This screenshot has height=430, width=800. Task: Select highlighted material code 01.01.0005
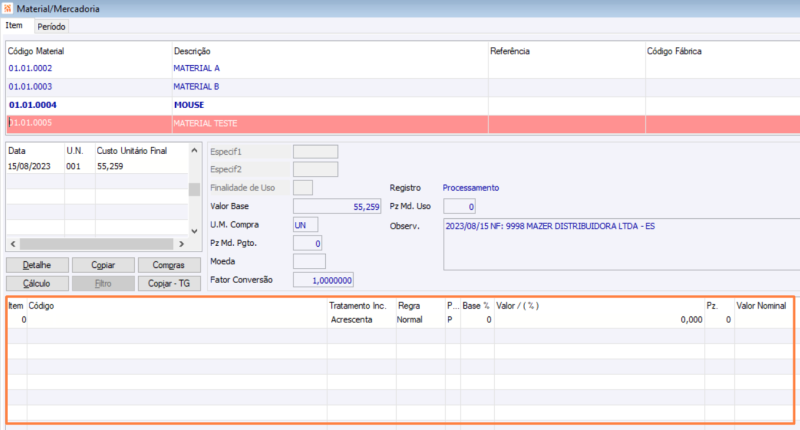[x=30, y=123]
